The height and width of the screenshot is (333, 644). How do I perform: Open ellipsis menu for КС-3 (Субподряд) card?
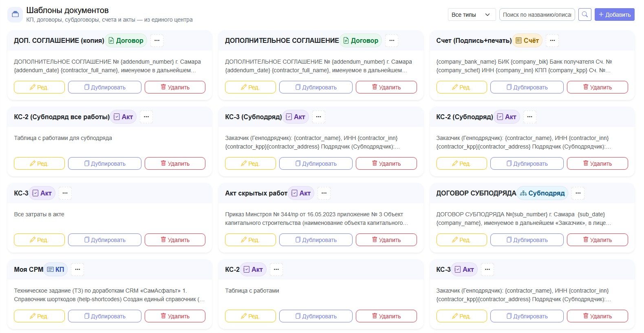[319, 117]
